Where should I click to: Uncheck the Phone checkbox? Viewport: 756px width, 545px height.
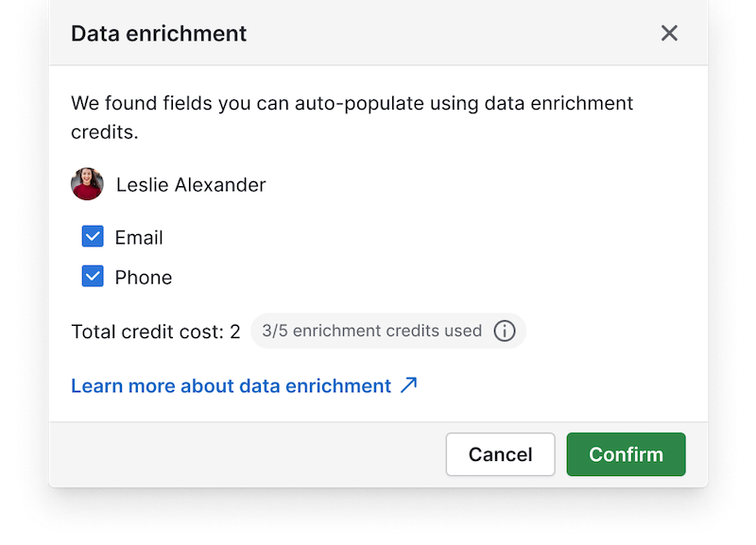coord(93,276)
